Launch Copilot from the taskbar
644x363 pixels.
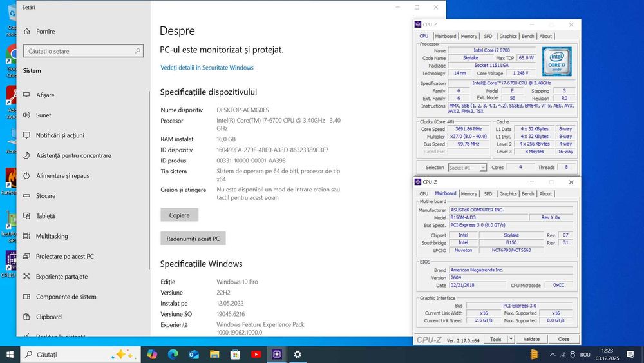click(152, 355)
